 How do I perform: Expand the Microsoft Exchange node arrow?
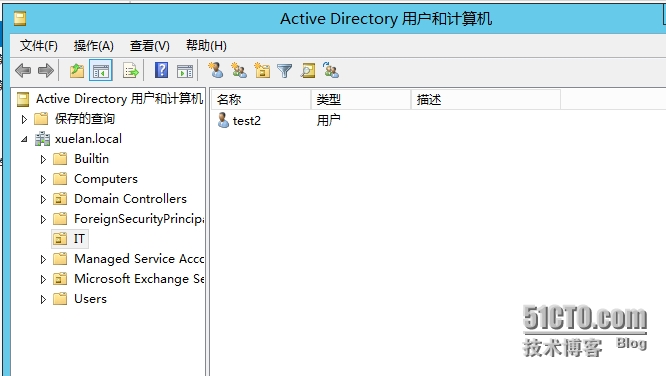[x=43, y=279]
